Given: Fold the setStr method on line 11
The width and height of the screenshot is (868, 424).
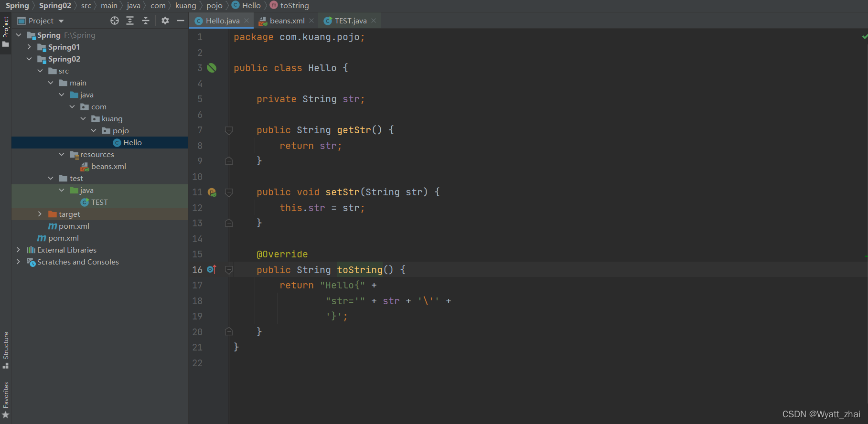Looking at the screenshot, I should pos(229,192).
